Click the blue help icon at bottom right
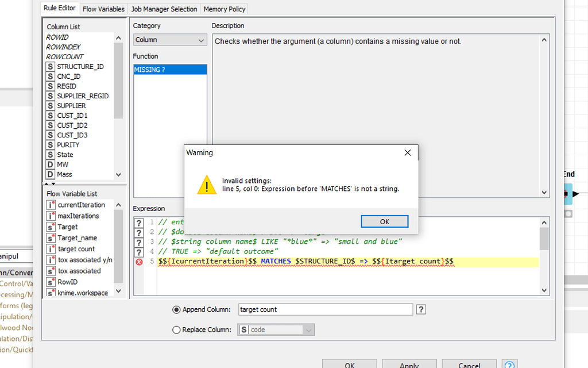588x368 pixels. pyautogui.click(x=509, y=364)
